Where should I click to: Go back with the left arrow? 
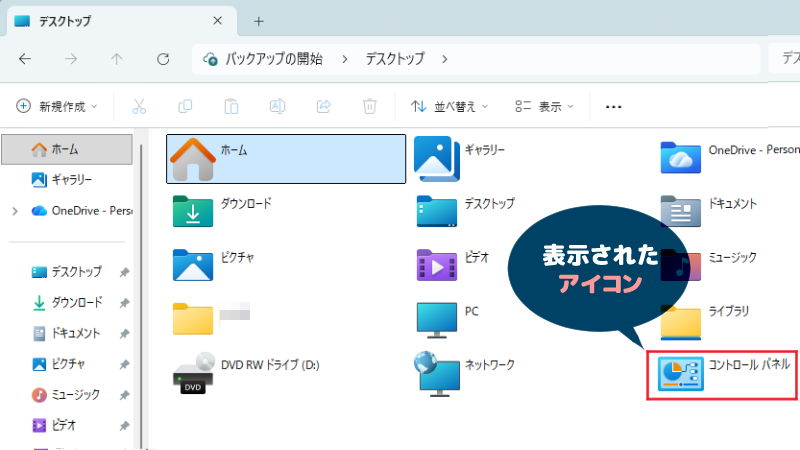pyautogui.click(x=24, y=59)
